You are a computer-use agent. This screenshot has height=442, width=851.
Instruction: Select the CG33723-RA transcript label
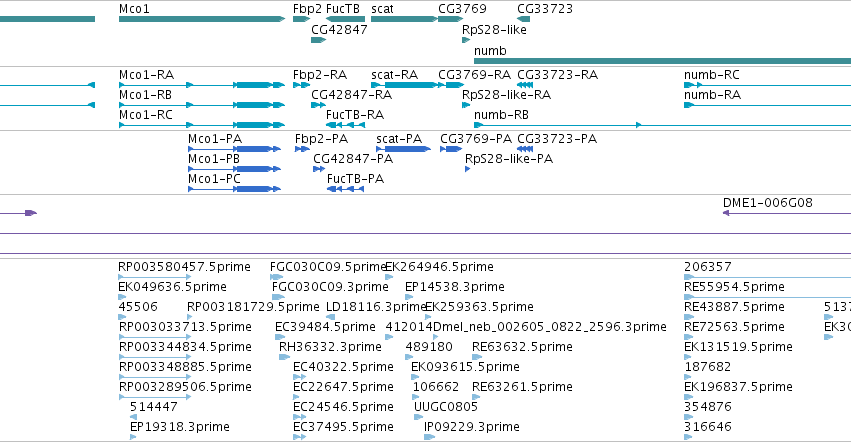point(557,74)
